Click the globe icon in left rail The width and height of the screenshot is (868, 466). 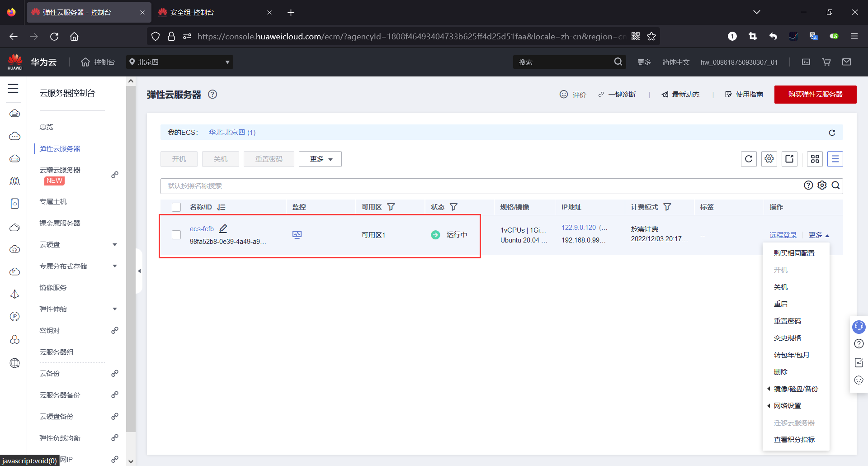pyautogui.click(x=15, y=363)
